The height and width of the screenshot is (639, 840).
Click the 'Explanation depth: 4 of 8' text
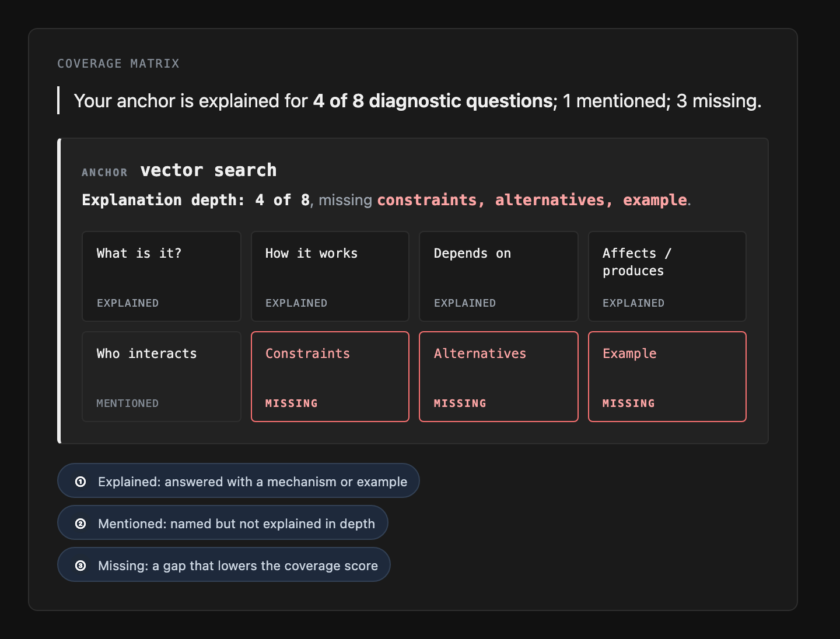[196, 200]
